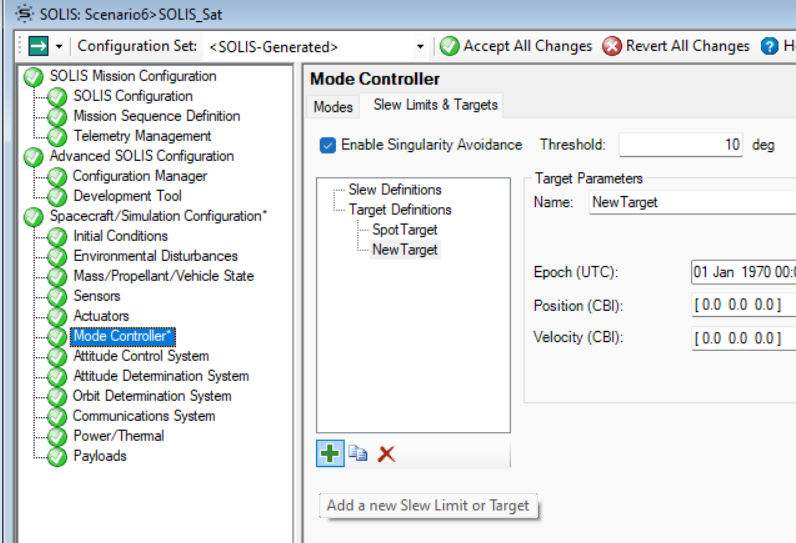Click the green check icon beside Sensors
The height and width of the screenshot is (543, 796).
click(57, 297)
